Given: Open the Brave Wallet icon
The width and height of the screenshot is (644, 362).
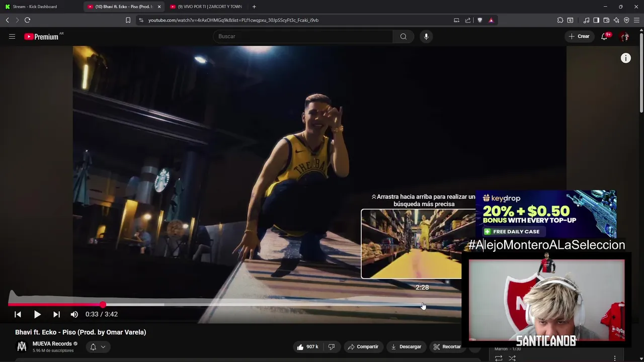Looking at the screenshot, I should click(606, 20).
